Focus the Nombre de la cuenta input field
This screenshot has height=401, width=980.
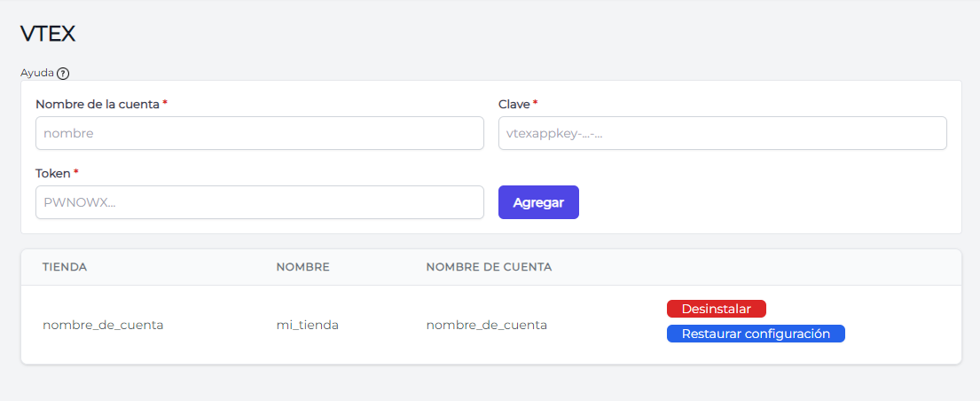click(259, 133)
